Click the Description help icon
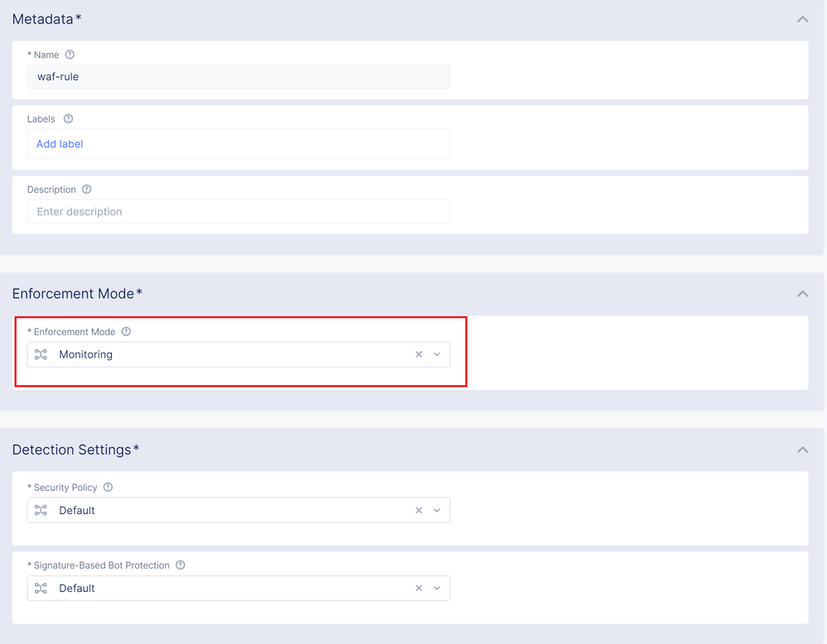Viewport: 827px width, 644px height. tap(87, 190)
